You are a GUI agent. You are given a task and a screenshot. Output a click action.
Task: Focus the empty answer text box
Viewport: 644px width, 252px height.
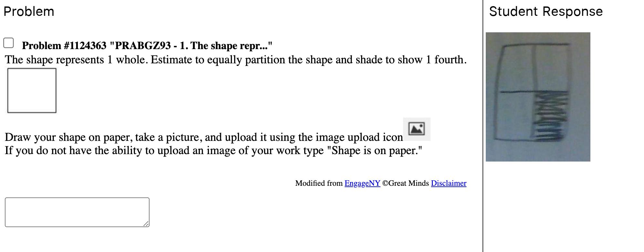pos(77,212)
